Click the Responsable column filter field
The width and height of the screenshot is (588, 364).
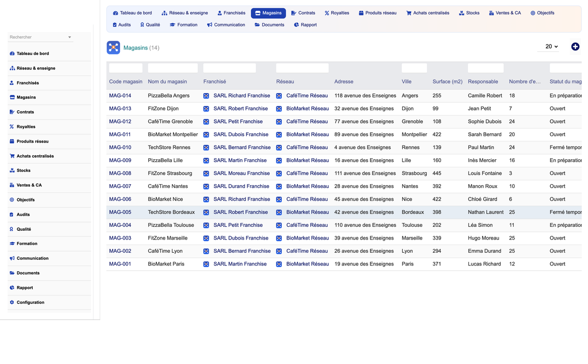point(486,68)
